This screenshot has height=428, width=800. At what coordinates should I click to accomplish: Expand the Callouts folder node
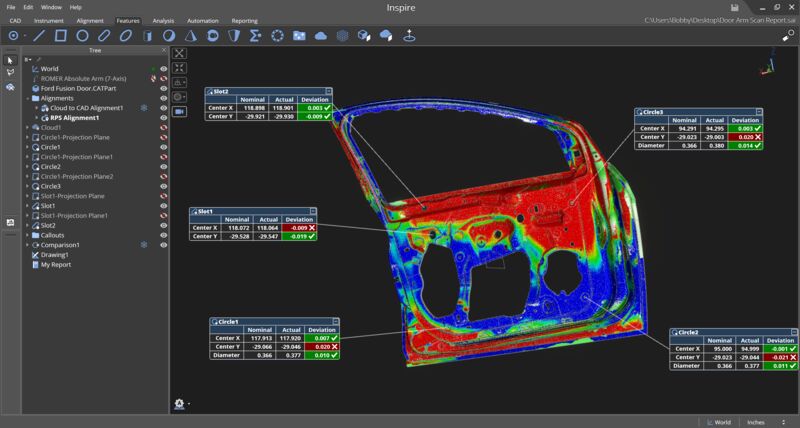(27, 235)
